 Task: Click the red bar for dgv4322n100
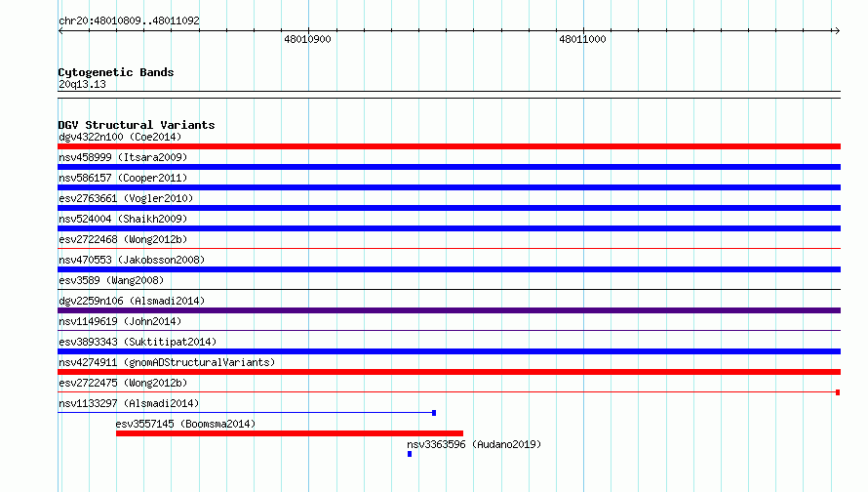[449, 146]
